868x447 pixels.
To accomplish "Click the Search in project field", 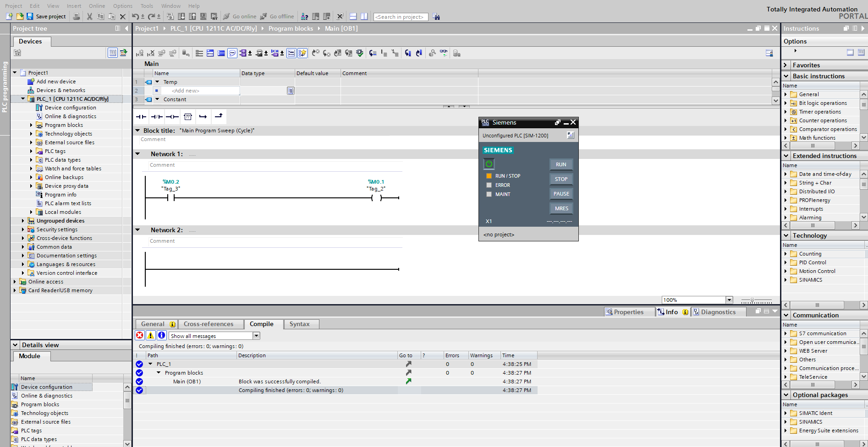I will [400, 17].
